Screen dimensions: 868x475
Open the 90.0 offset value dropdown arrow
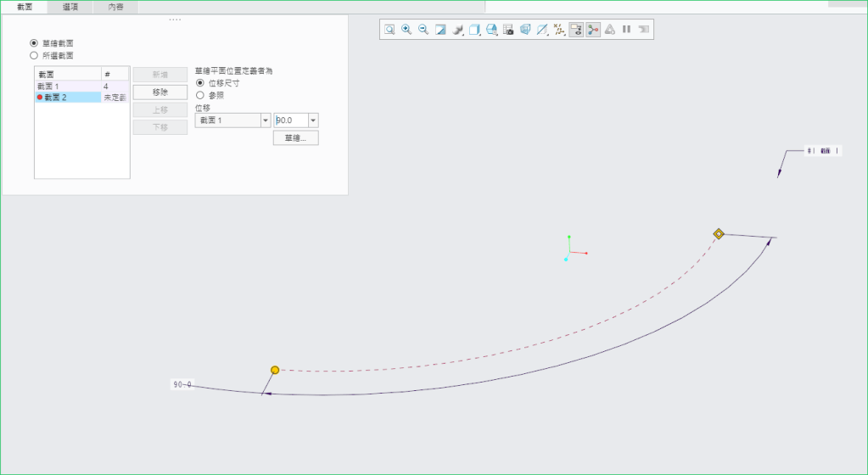coord(313,120)
